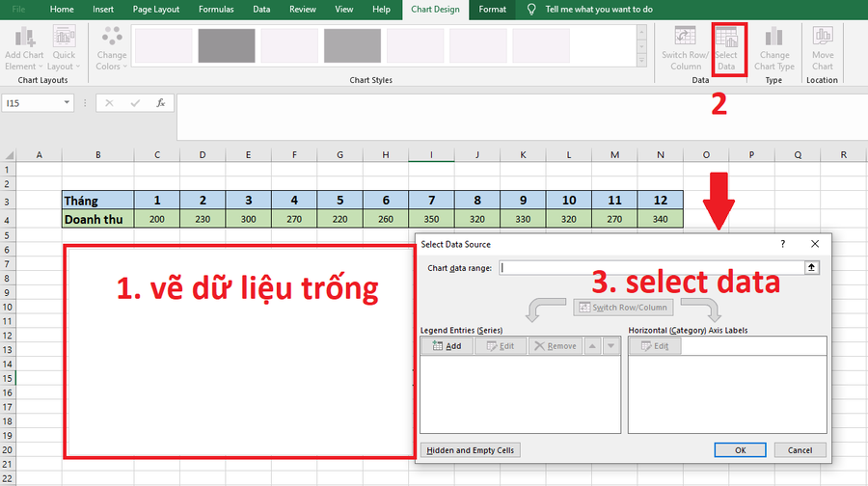Viewport: 868px width, 486px height.
Task: Open the File tab
Action: 18,10
